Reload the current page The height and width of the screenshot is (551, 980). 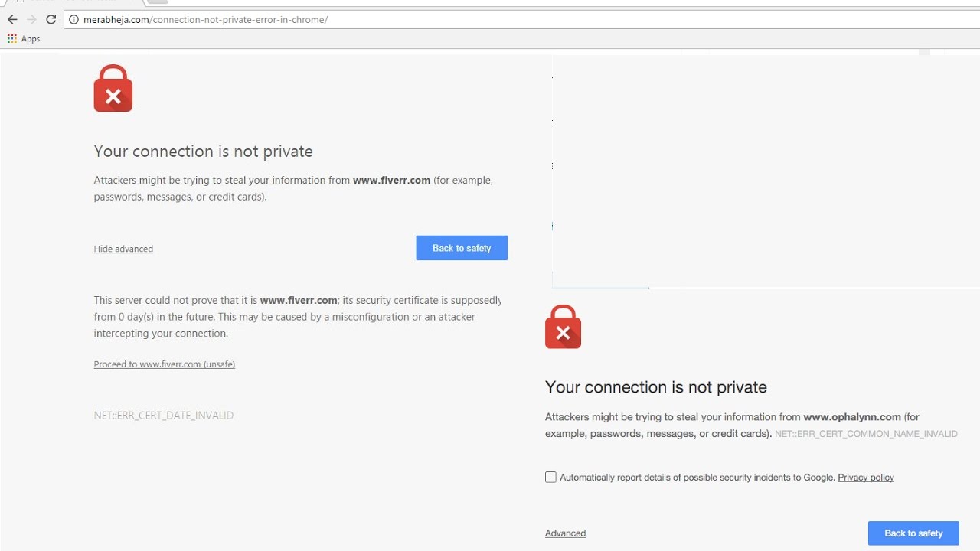click(x=51, y=20)
